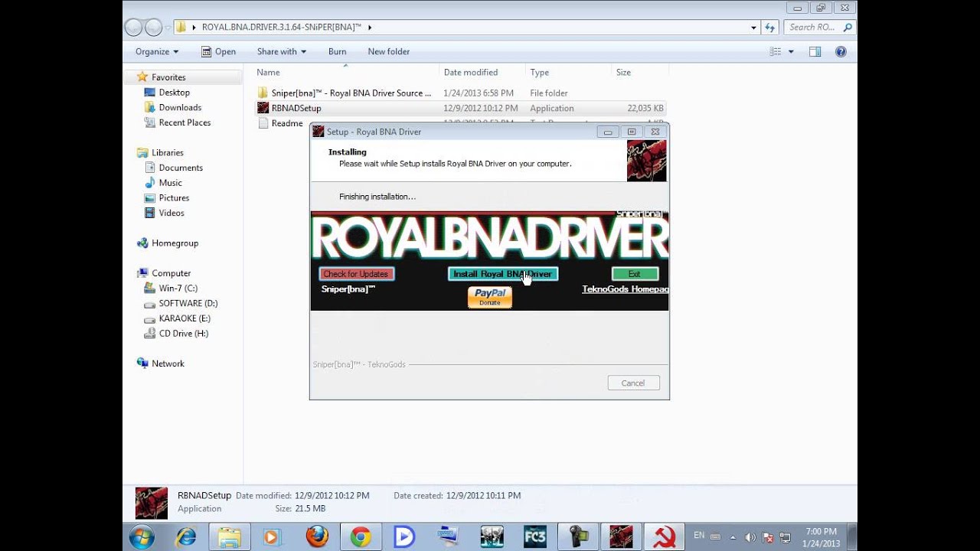Open the Documents library

pyautogui.click(x=181, y=168)
